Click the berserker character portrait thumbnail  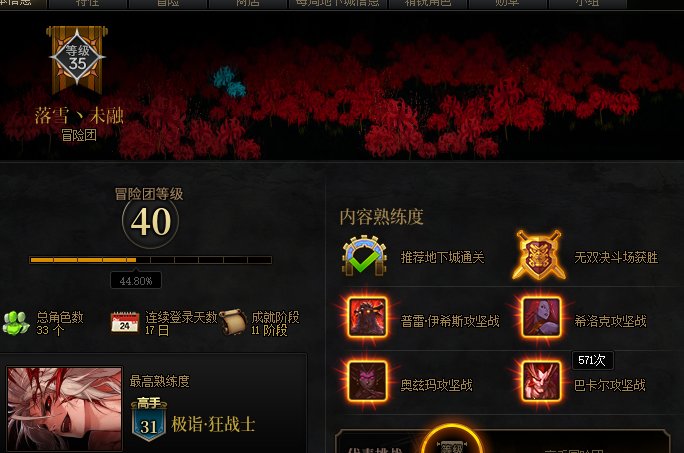coord(65,408)
